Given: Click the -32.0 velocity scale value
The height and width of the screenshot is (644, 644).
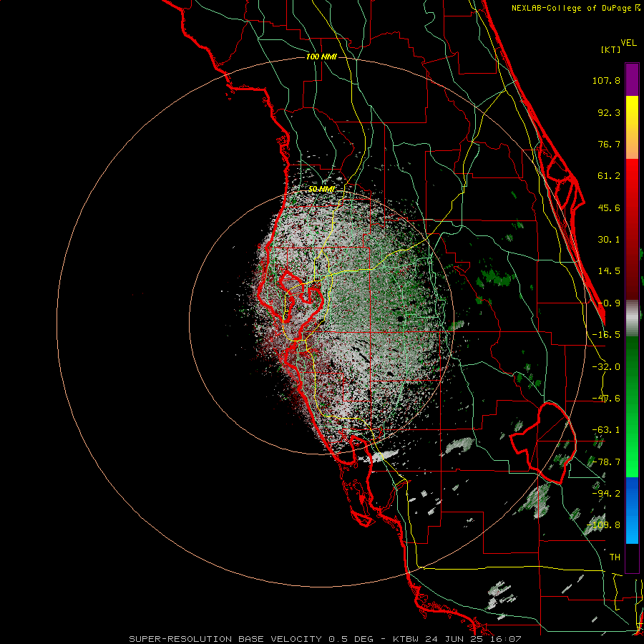Looking at the screenshot, I should [606, 367].
